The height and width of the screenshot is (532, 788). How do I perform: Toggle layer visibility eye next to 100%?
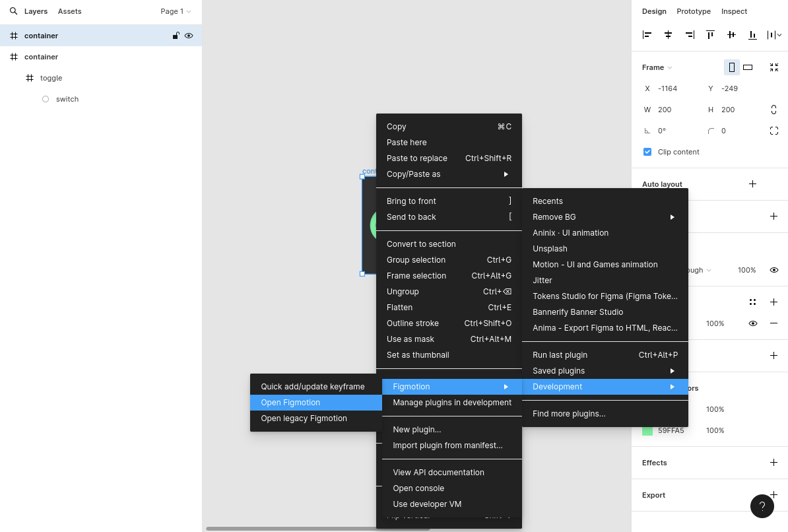coord(774,270)
